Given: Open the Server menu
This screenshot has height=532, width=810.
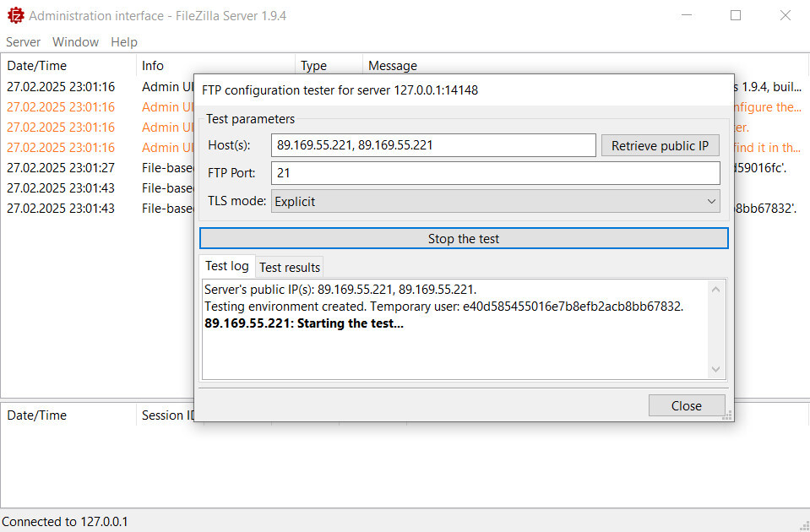Looking at the screenshot, I should click(x=24, y=42).
